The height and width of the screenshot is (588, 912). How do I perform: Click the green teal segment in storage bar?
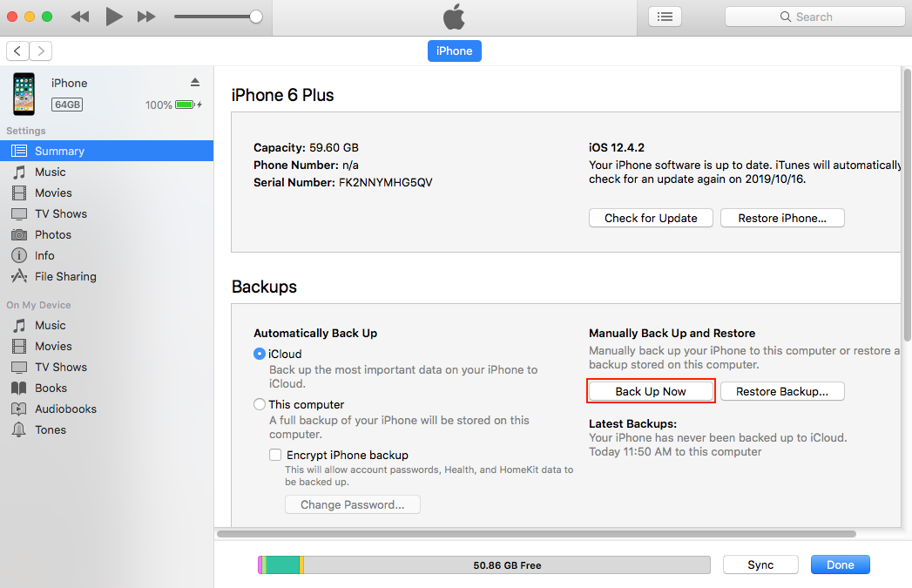click(x=283, y=565)
